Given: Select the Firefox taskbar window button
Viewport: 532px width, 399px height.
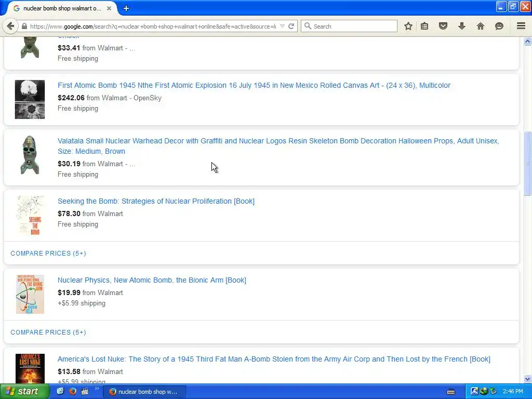Looking at the screenshot, I should pyautogui.click(x=144, y=392).
